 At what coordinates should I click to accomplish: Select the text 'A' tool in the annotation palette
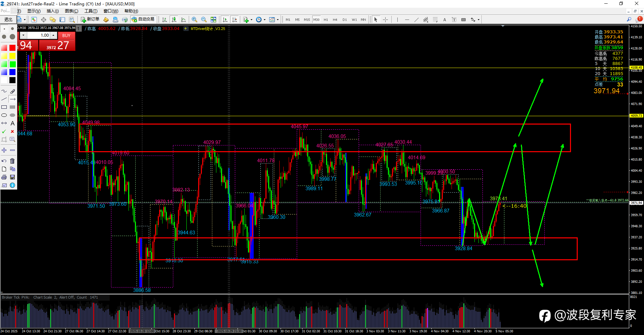tap(12, 124)
